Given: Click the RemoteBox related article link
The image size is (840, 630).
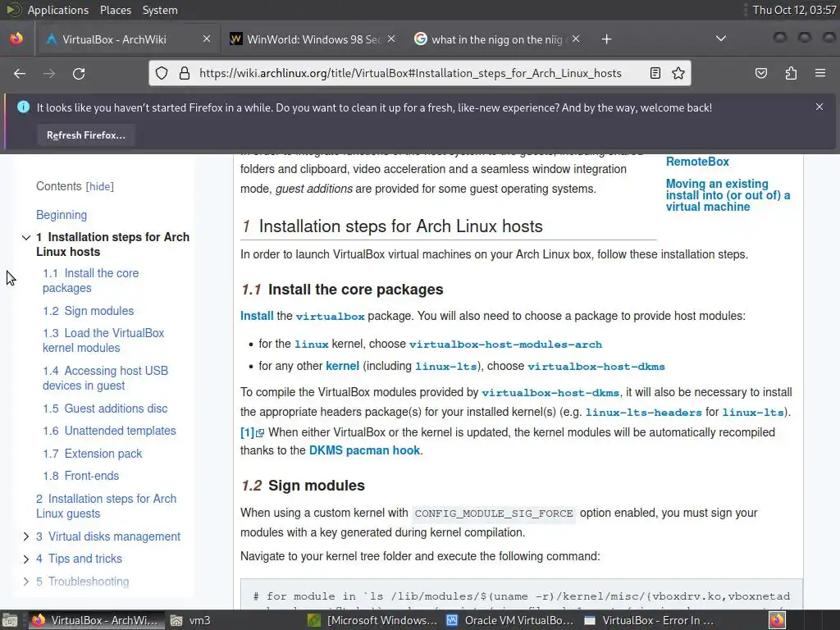Looking at the screenshot, I should (697, 162).
